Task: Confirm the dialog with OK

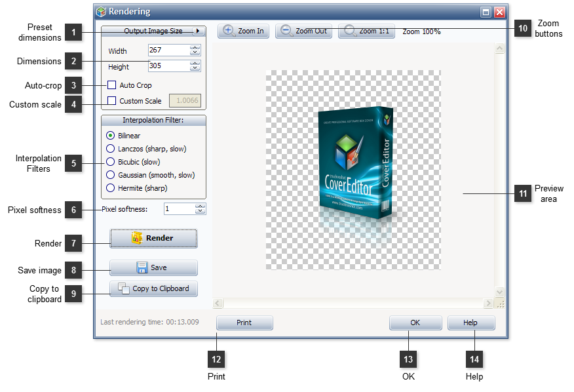Action: tap(415, 323)
